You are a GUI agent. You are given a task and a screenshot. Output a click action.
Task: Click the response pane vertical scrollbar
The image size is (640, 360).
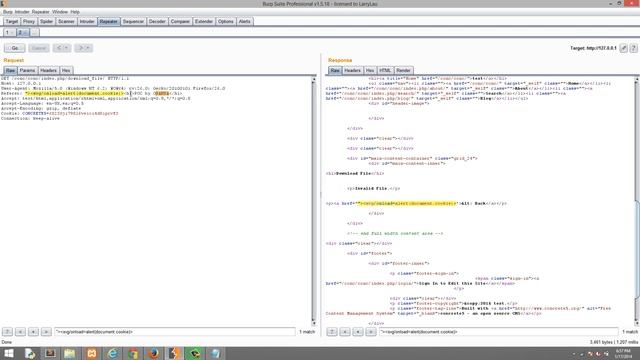tap(637, 201)
